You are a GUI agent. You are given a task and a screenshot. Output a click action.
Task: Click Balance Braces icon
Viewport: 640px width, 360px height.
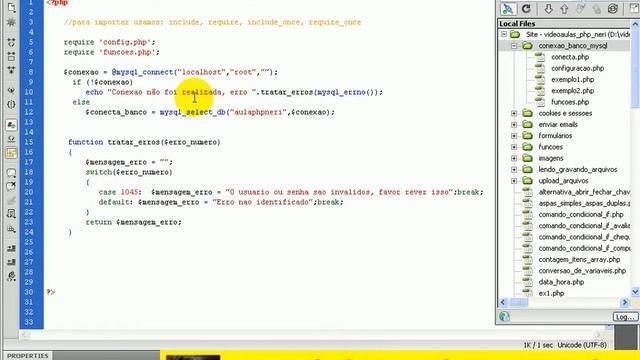(x=11, y=104)
